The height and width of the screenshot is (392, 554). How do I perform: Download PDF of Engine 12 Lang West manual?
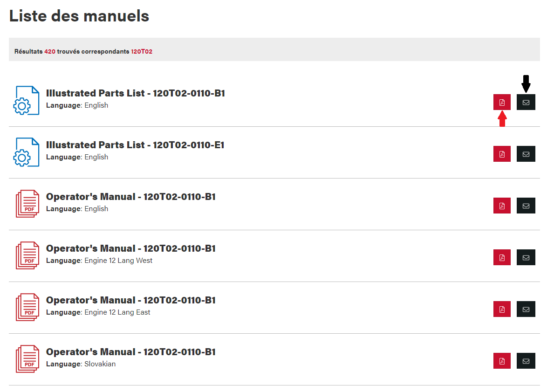[x=502, y=257]
